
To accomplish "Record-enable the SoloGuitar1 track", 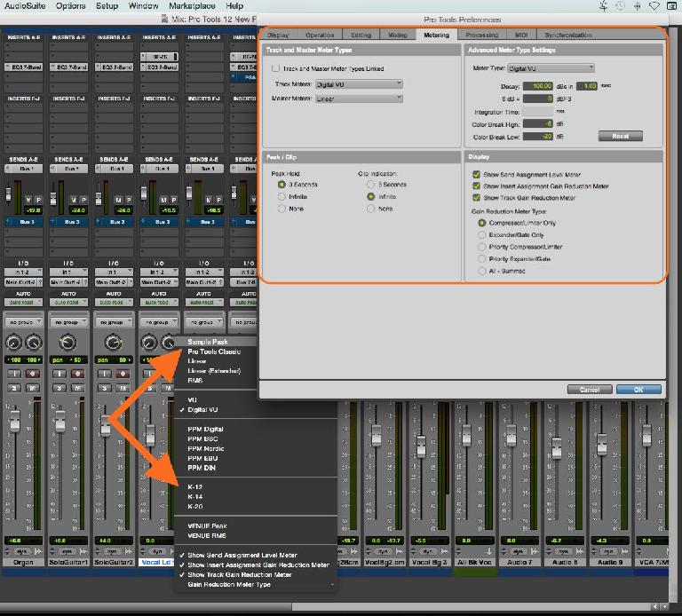I will pos(77,374).
